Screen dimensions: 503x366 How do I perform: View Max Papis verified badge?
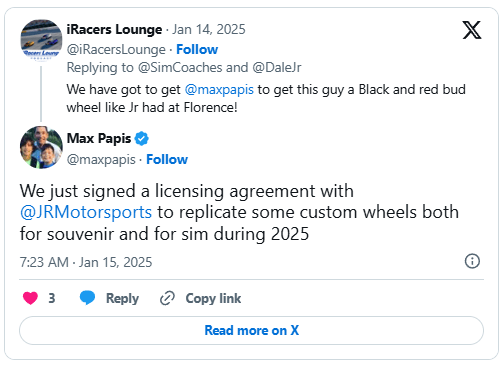[142, 138]
